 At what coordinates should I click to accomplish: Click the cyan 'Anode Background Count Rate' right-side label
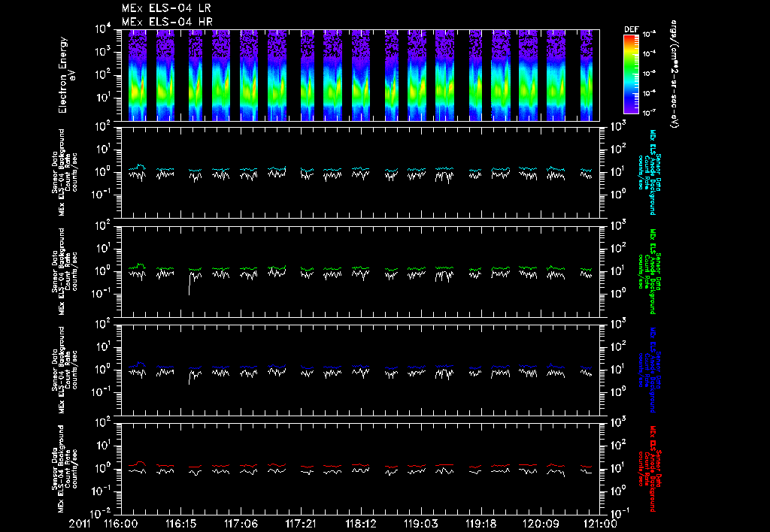[x=649, y=172]
